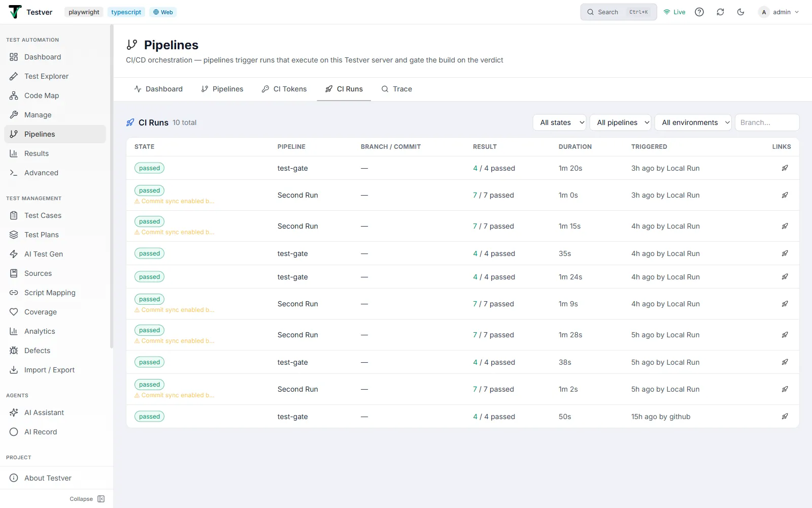Open run link for 1m 24s run

tap(785, 277)
